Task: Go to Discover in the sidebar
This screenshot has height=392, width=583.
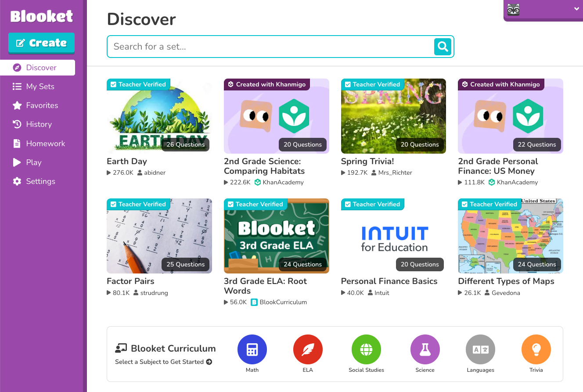Action: (x=37, y=68)
